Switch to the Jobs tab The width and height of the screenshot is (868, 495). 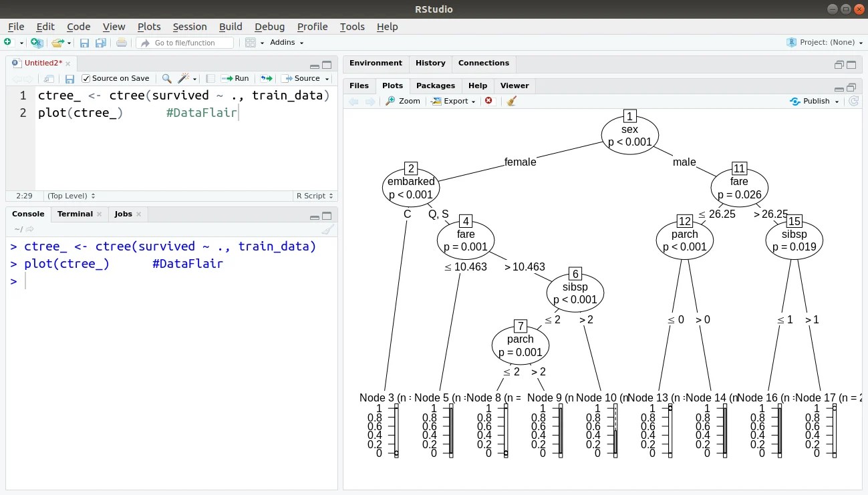point(123,214)
